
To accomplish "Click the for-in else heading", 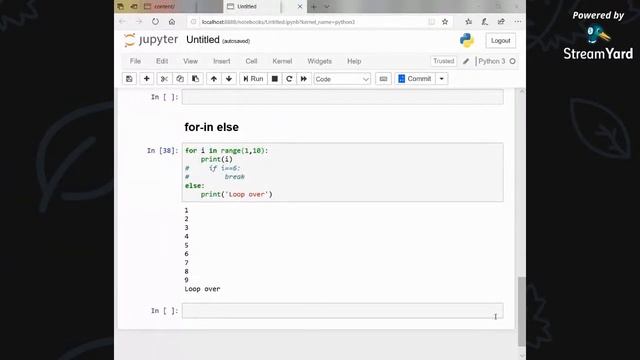I will [211, 127].
